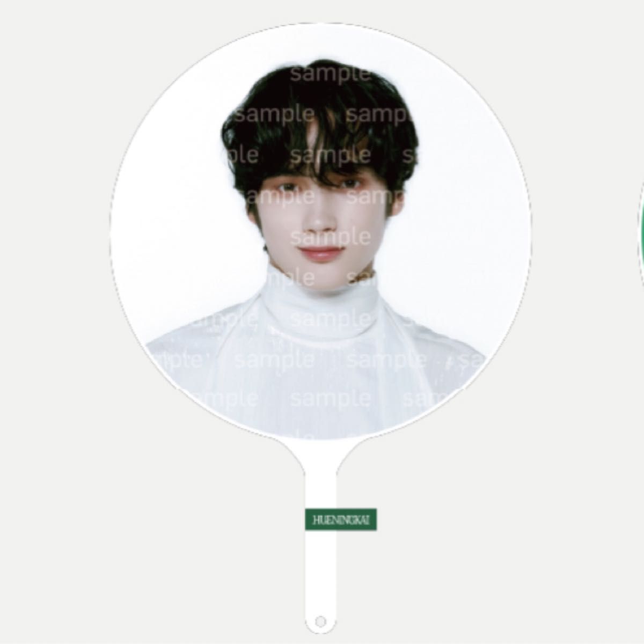Select the partial green item at right edge
This screenshot has height=644, width=644.
point(640,236)
